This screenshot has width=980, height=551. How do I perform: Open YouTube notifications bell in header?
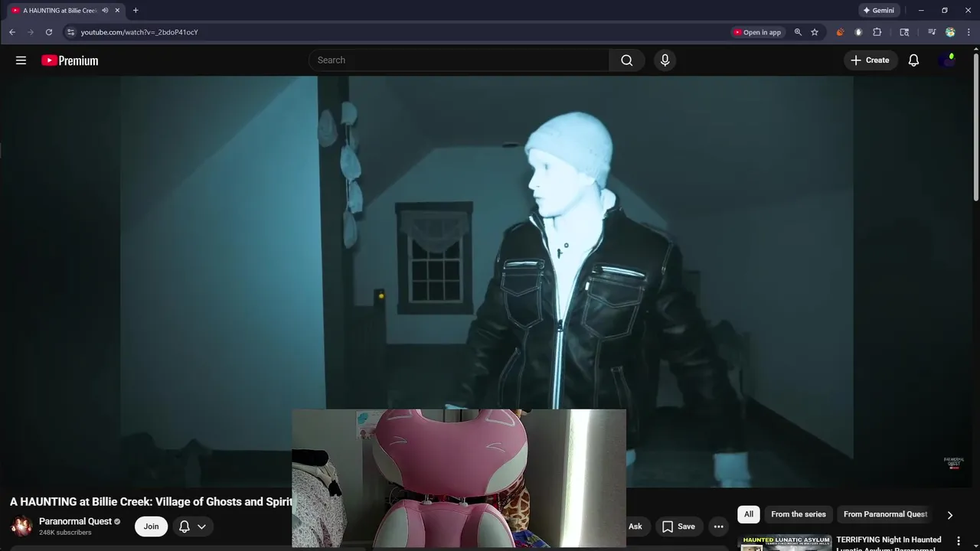point(913,60)
